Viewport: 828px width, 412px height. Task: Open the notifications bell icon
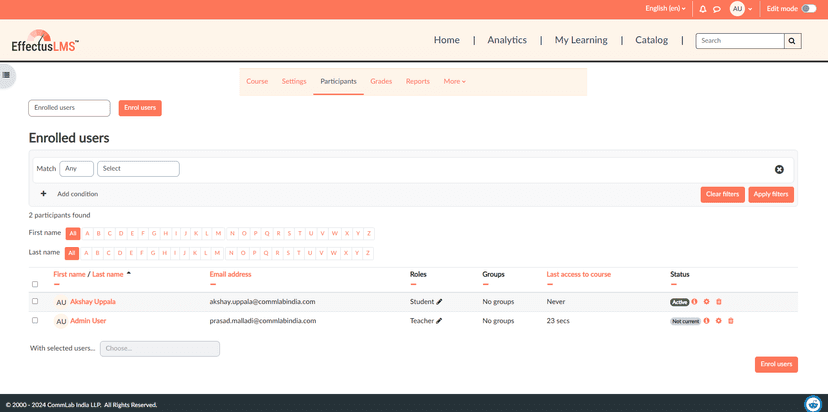pos(702,9)
